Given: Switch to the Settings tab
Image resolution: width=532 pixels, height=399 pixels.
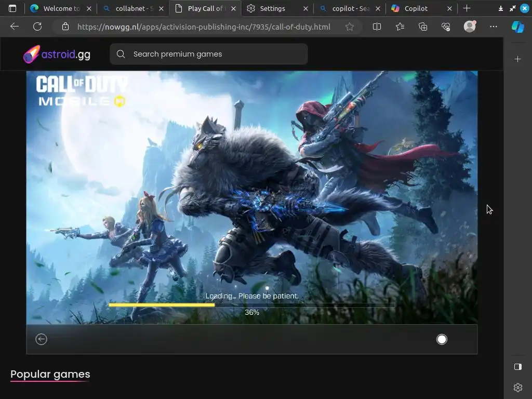Looking at the screenshot, I should (x=277, y=8).
